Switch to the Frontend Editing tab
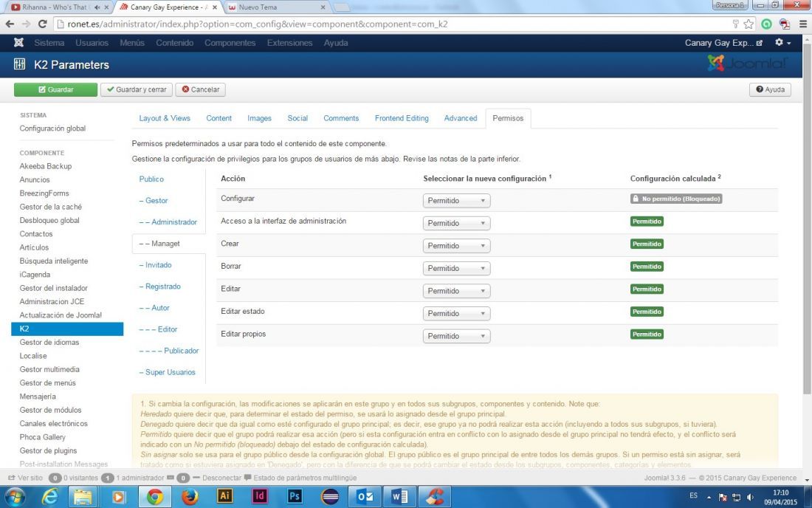 coord(402,118)
